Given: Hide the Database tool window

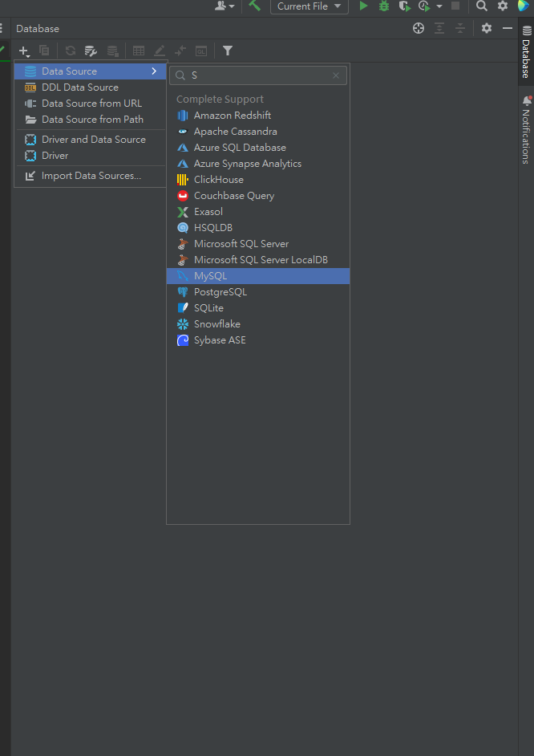Looking at the screenshot, I should pos(507,28).
